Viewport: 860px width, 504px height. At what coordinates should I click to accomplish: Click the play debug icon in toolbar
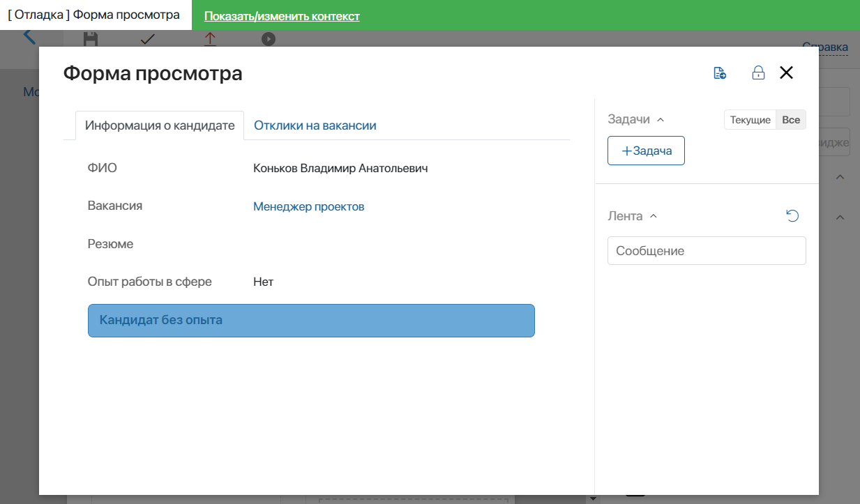pyautogui.click(x=269, y=39)
